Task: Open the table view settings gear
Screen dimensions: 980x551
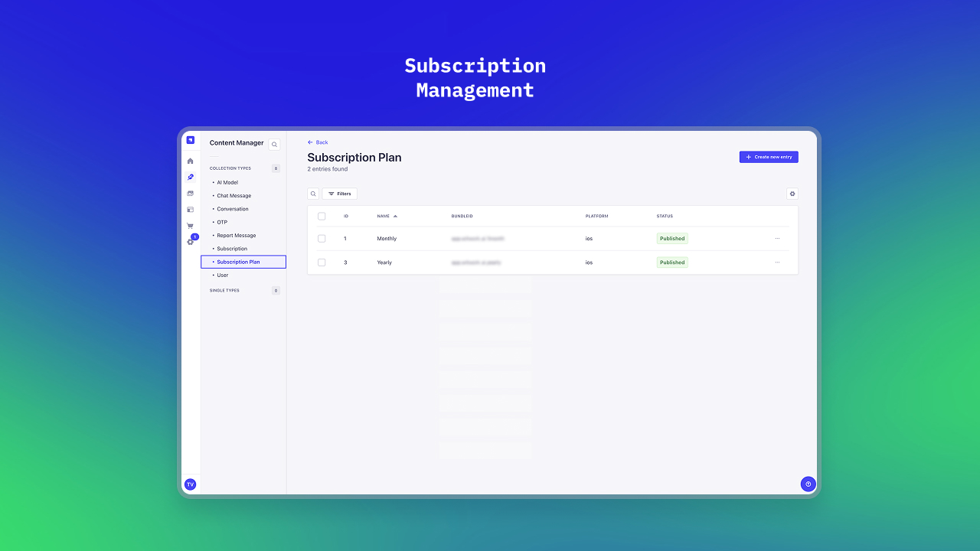Action: [792, 194]
